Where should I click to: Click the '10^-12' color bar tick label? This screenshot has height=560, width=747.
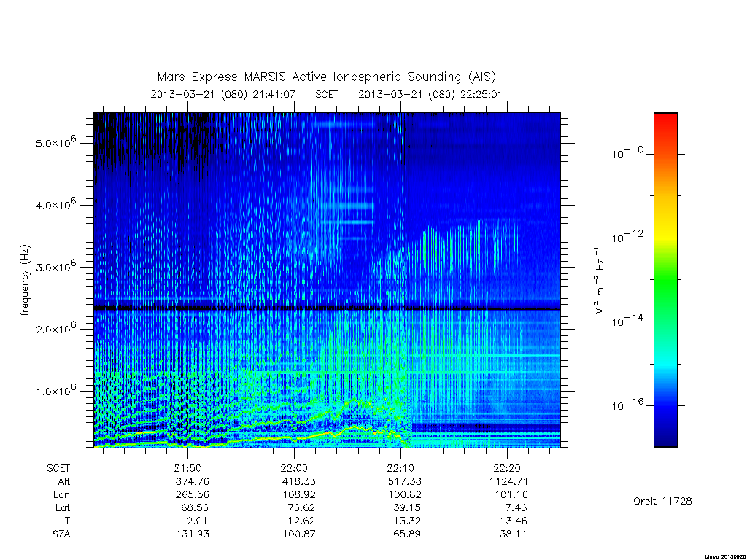(x=627, y=237)
